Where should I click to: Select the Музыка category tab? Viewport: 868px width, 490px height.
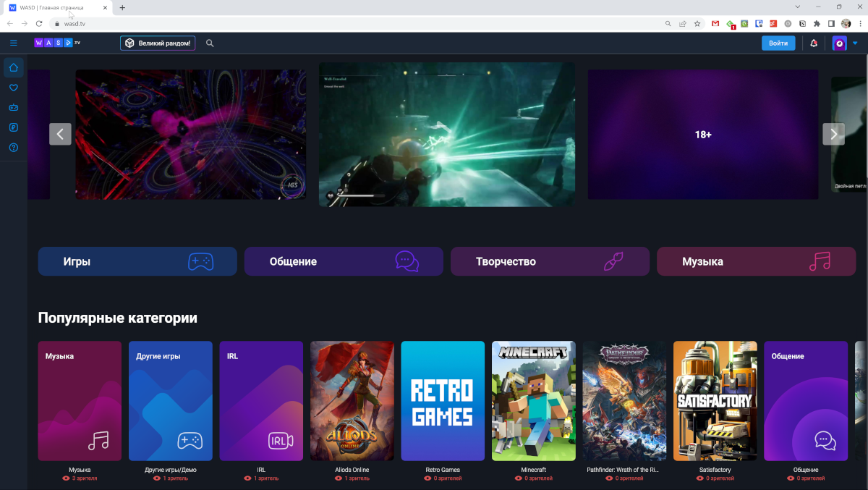[756, 261]
